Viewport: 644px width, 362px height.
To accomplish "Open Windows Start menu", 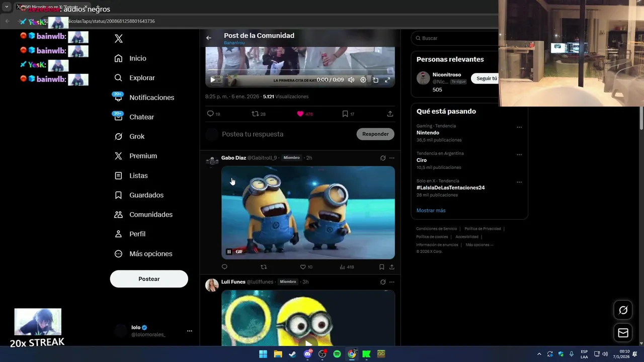I will [x=263, y=354].
